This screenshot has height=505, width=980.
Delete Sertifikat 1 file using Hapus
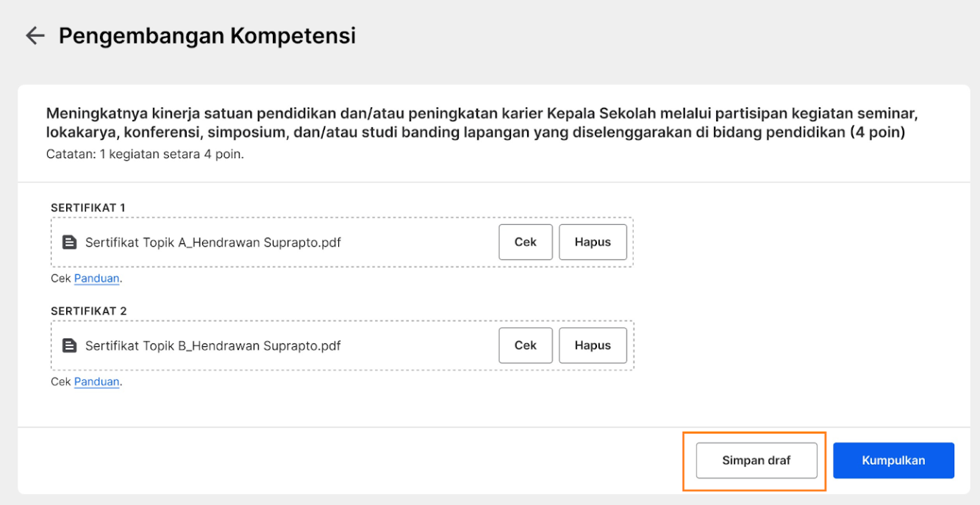coord(593,242)
